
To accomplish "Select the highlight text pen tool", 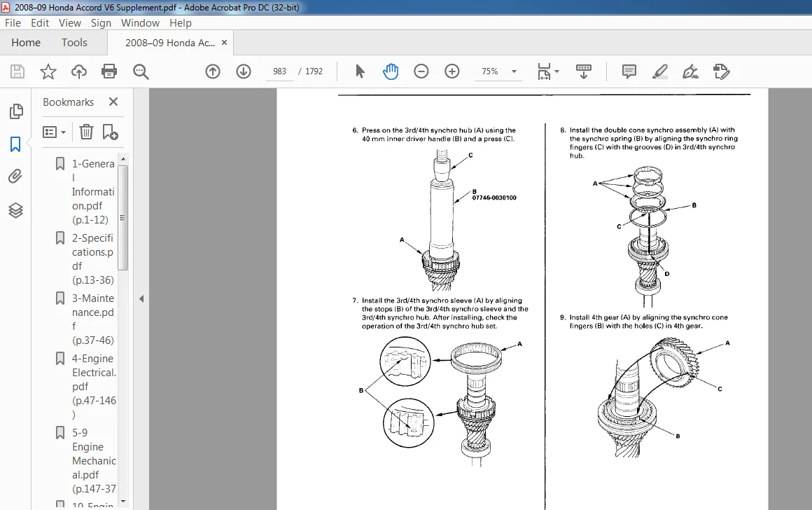I will tap(659, 71).
